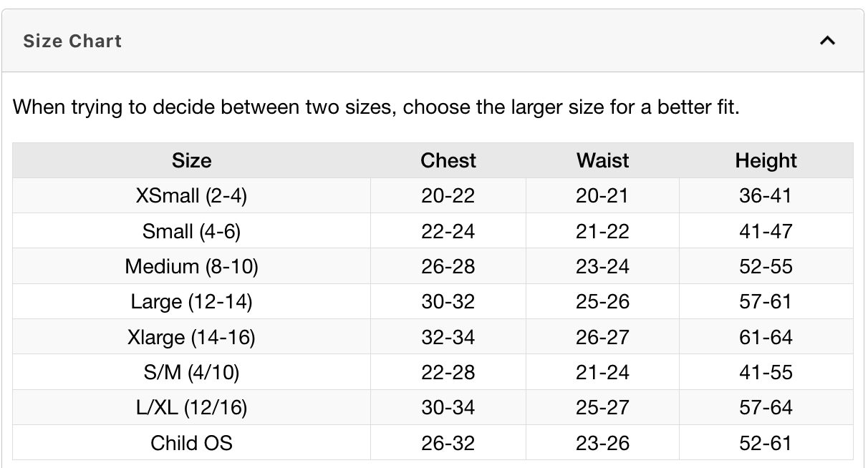Collapse the Size Chart chevron arrow
The width and height of the screenshot is (868, 468).
(x=827, y=41)
